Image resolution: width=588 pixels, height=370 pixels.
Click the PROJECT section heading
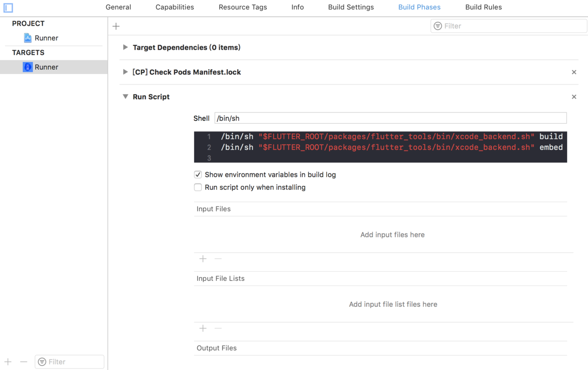28,23
